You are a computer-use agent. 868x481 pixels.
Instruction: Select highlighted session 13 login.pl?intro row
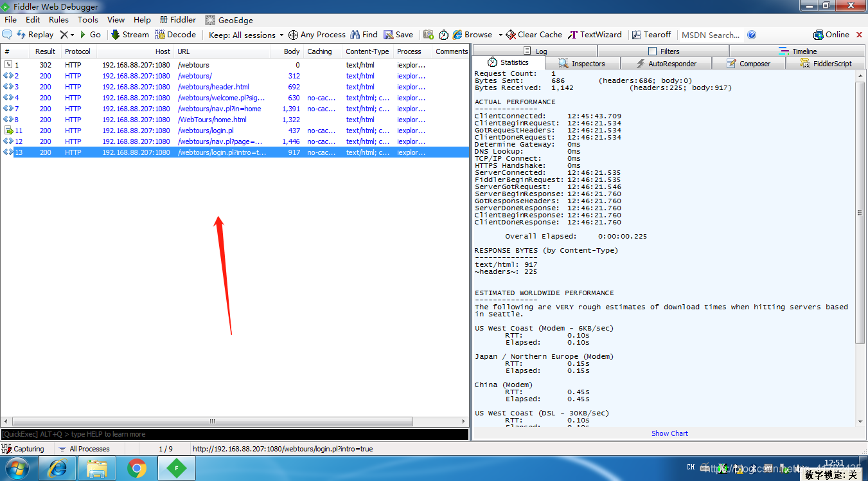coord(235,152)
